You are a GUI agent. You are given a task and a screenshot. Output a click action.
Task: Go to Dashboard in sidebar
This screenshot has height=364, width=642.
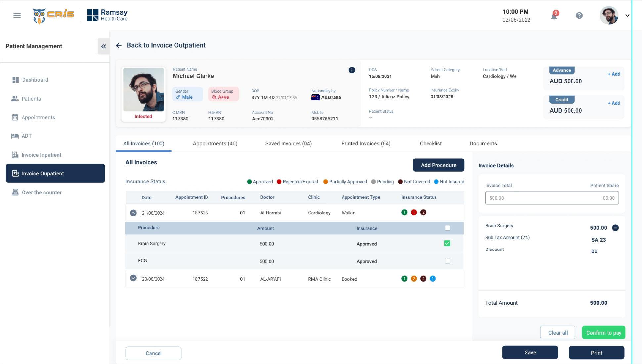[x=35, y=80]
